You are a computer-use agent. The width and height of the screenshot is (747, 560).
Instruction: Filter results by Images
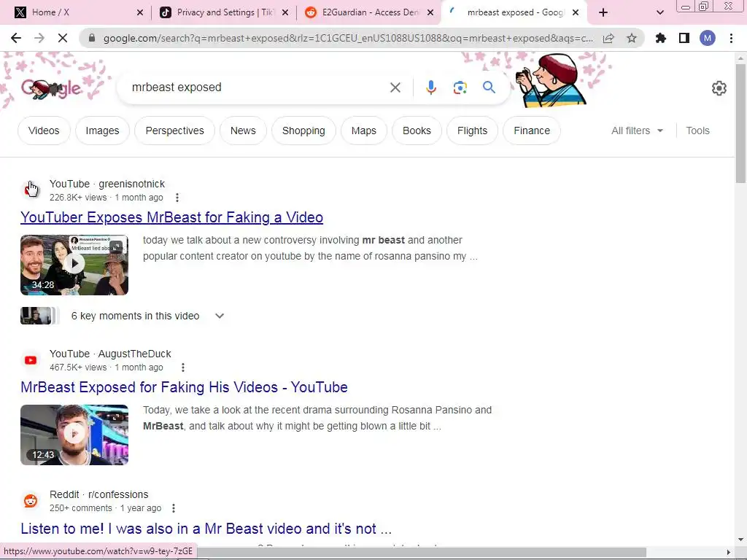(x=102, y=131)
